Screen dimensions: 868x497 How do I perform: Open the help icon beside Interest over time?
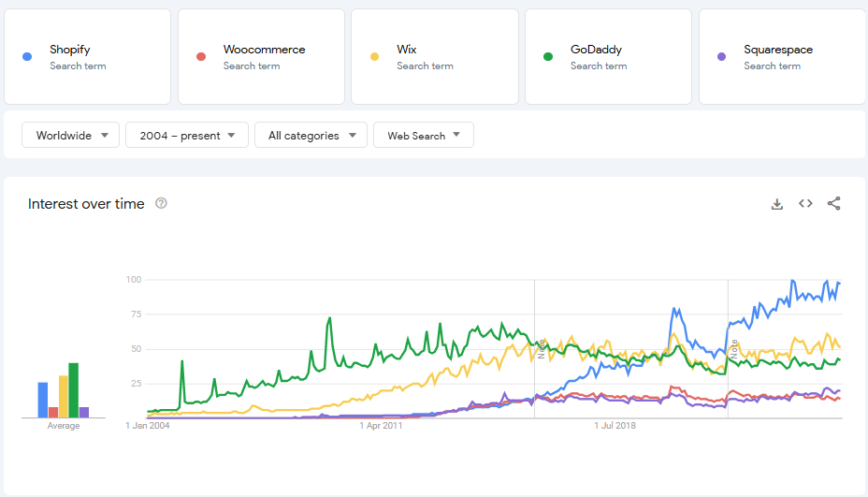coord(161,203)
